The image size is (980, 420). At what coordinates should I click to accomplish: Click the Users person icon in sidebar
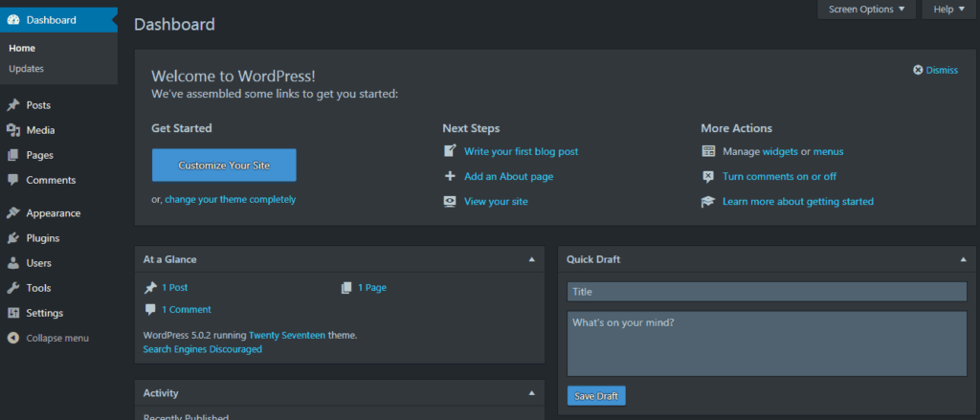click(x=12, y=263)
